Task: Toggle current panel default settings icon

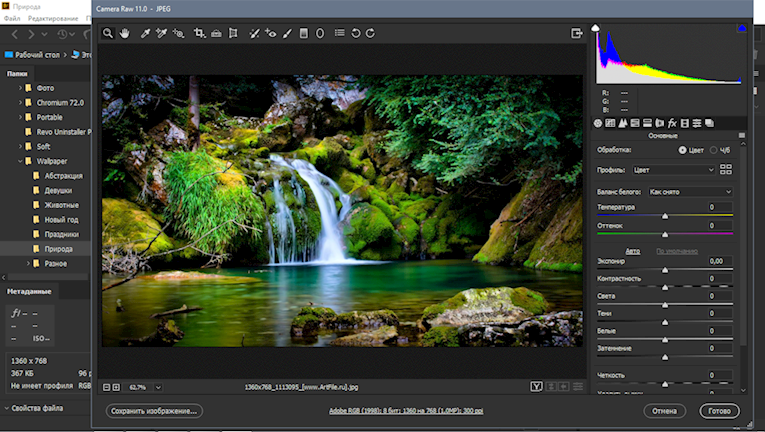Action: point(578,387)
